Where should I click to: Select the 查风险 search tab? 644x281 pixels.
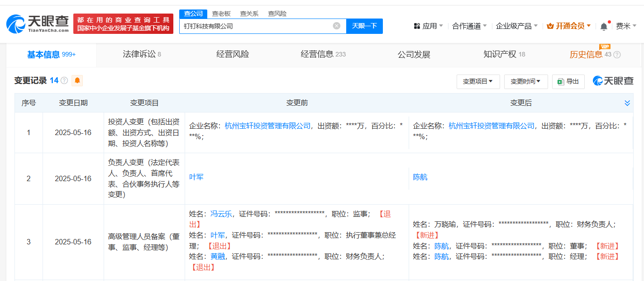(277, 14)
